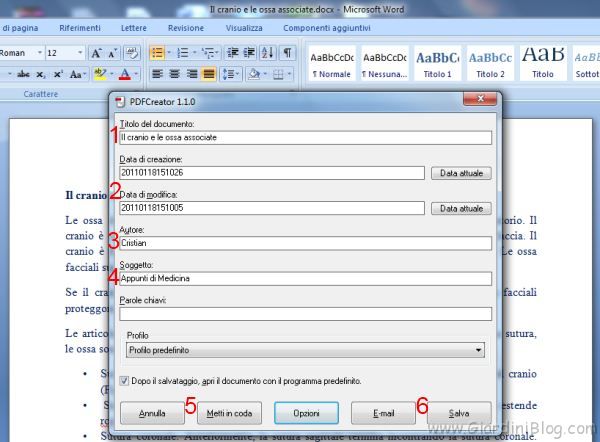The height and width of the screenshot is (442, 600).
Task: Click Data attuale next to creation date
Action: pyautogui.click(x=461, y=173)
